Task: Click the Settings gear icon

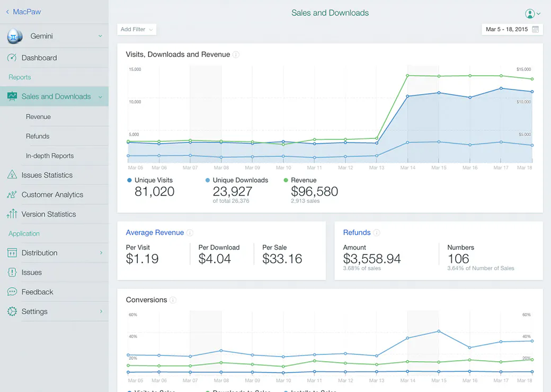Action: (12, 311)
